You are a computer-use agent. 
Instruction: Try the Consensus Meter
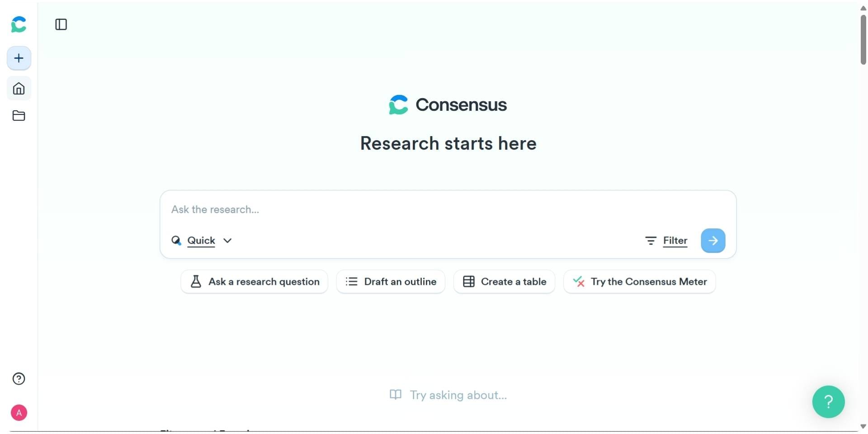tap(639, 281)
